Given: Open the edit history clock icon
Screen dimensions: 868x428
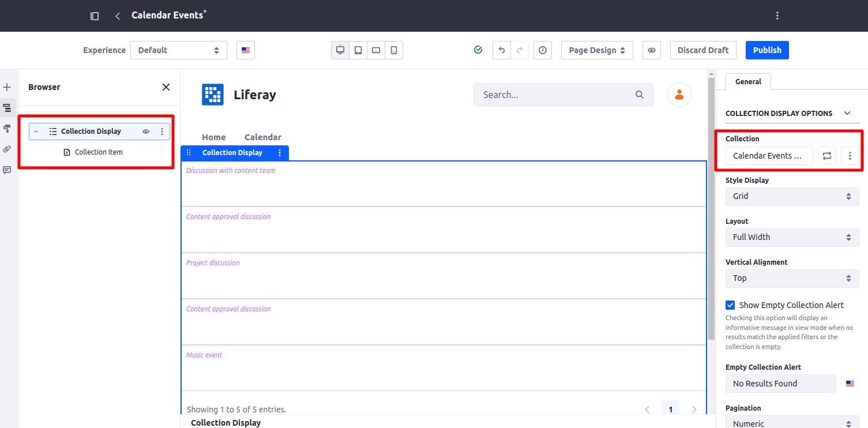Looking at the screenshot, I should pyautogui.click(x=543, y=50).
